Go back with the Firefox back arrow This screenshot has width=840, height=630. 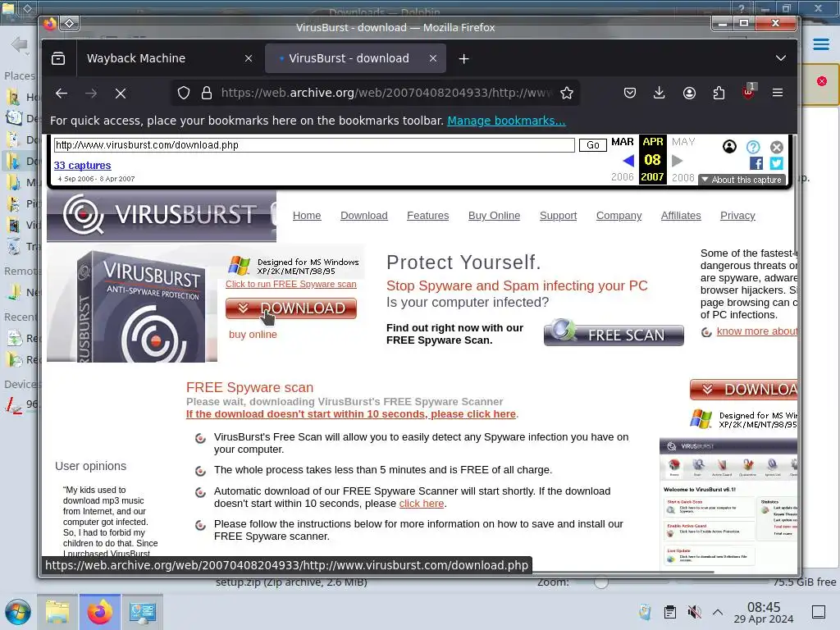[62, 94]
